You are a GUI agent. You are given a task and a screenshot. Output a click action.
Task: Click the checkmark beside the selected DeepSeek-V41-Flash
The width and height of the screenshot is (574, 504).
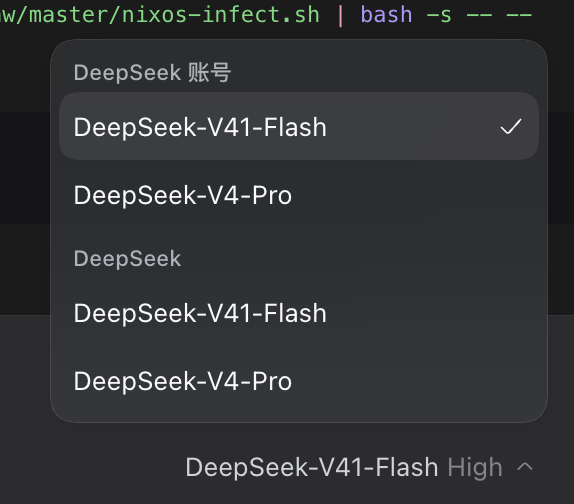point(511,127)
